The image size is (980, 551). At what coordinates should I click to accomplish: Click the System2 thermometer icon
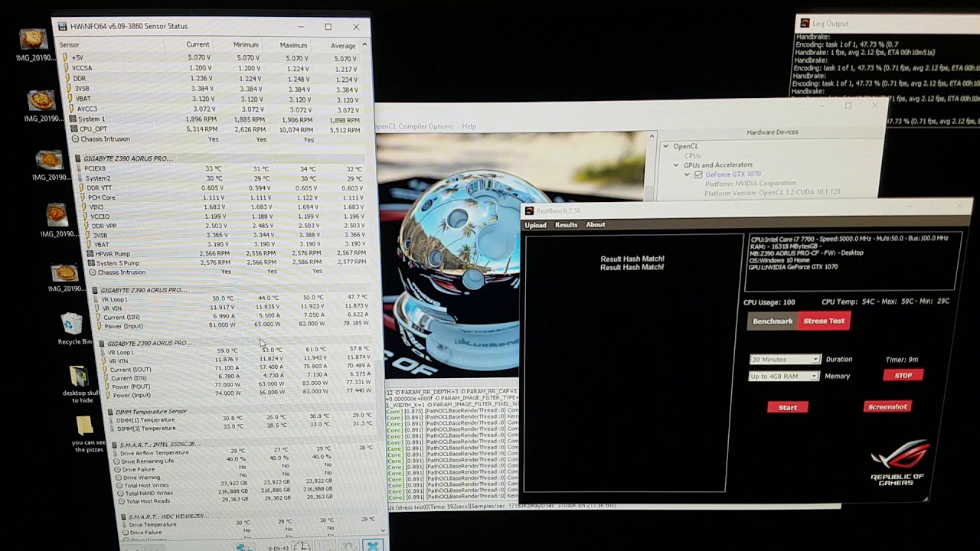point(81,178)
